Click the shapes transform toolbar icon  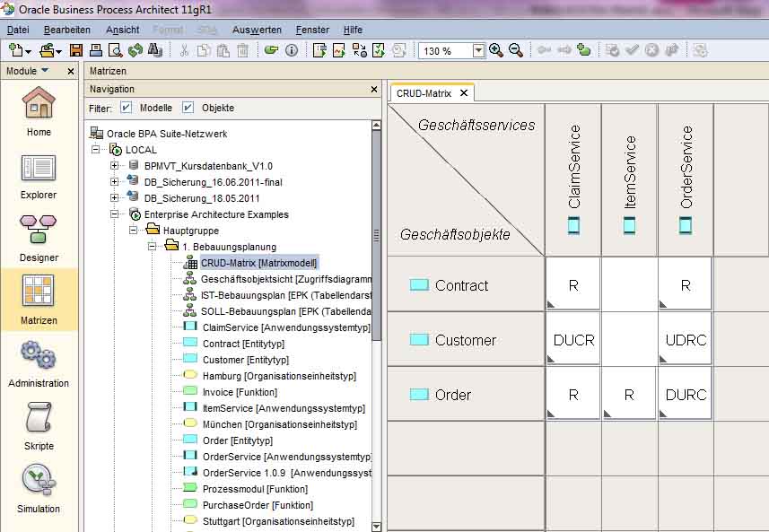click(x=359, y=50)
